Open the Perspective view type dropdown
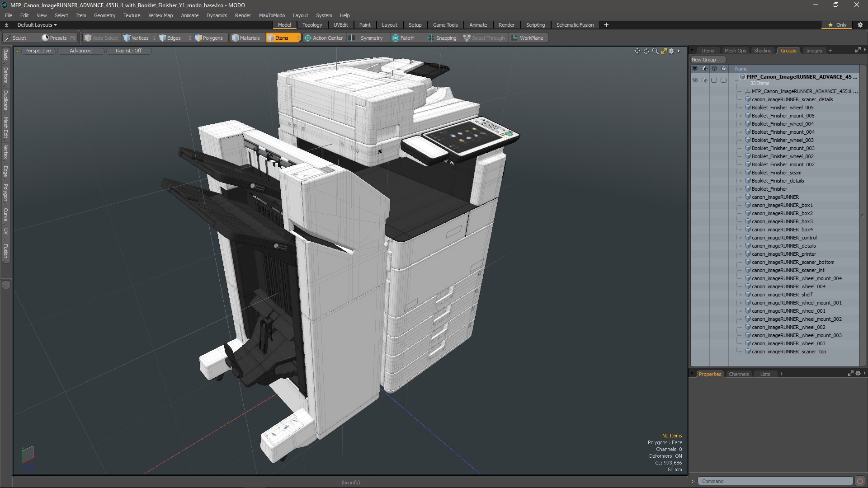The width and height of the screenshot is (868, 488). (x=38, y=51)
